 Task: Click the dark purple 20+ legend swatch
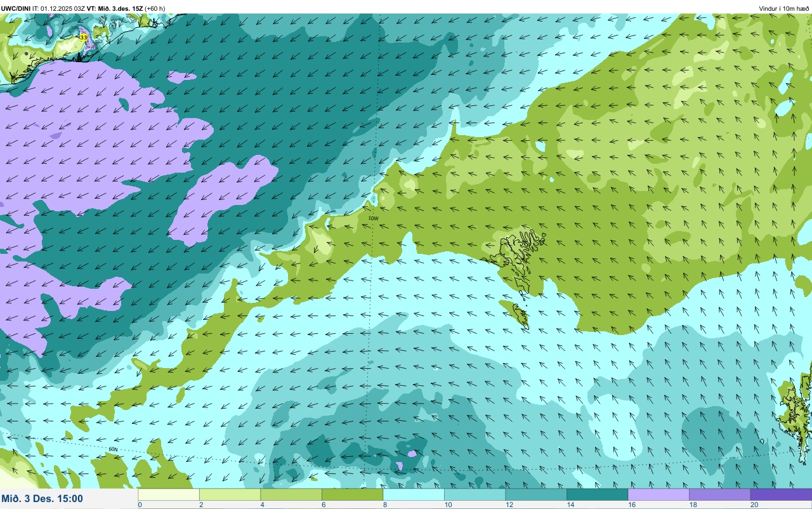(x=781, y=494)
